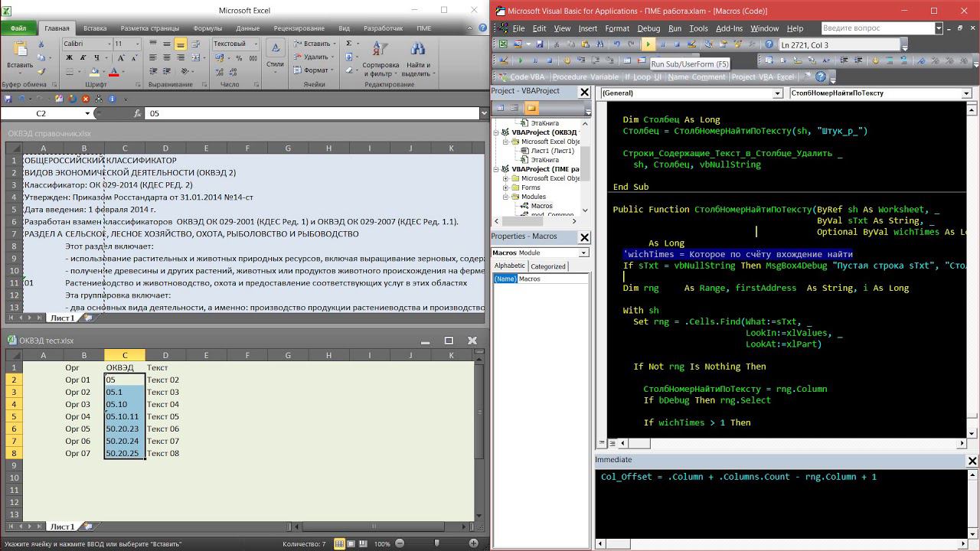Viewport: 980px width, 551px height.
Task: Click the Find binoculars icon in VBA toolbar
Action: click(598, 44)
